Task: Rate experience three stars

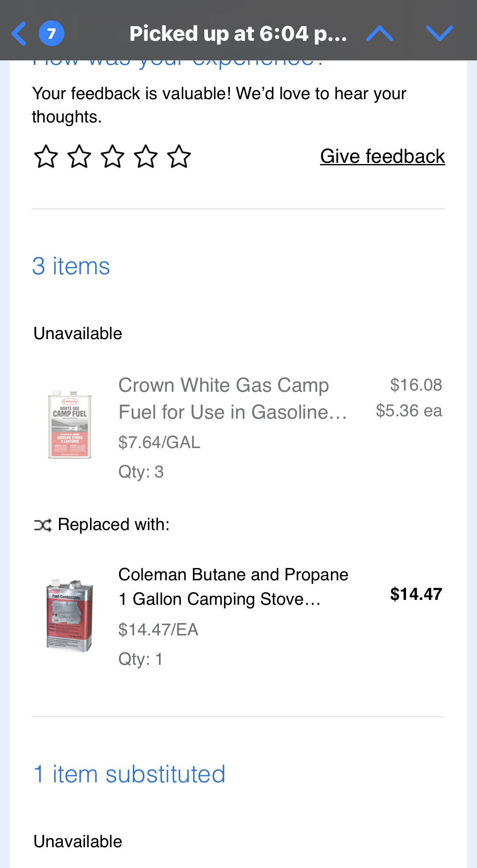Action: (113, 157)
